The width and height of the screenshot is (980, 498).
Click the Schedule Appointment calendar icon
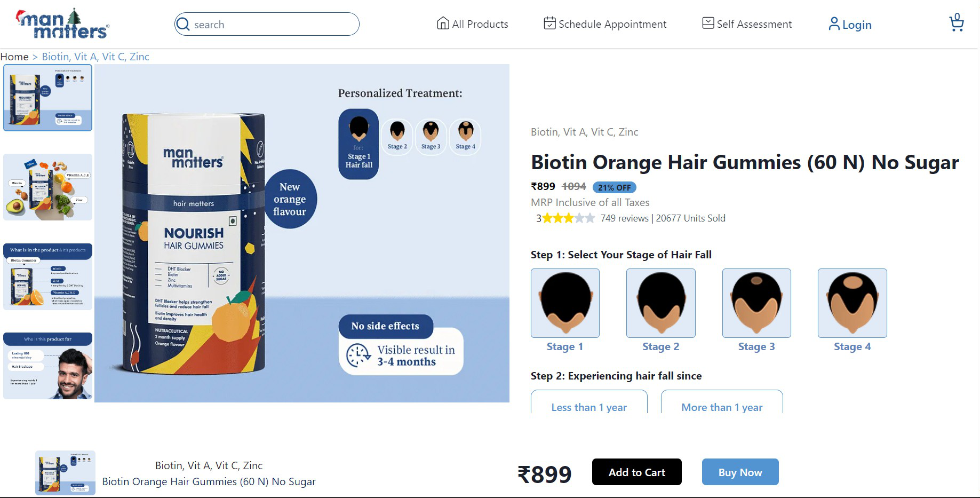pyautogui.click(x=549, y=23)
